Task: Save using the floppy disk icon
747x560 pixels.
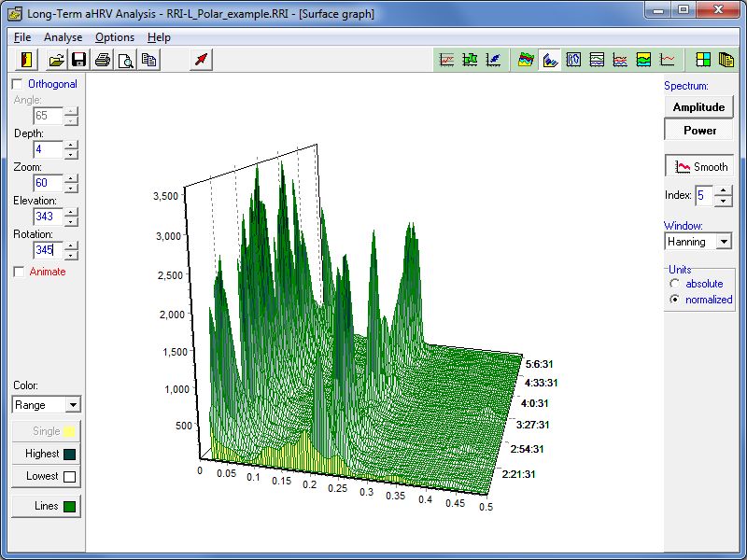Action: (x=79, y=60)
